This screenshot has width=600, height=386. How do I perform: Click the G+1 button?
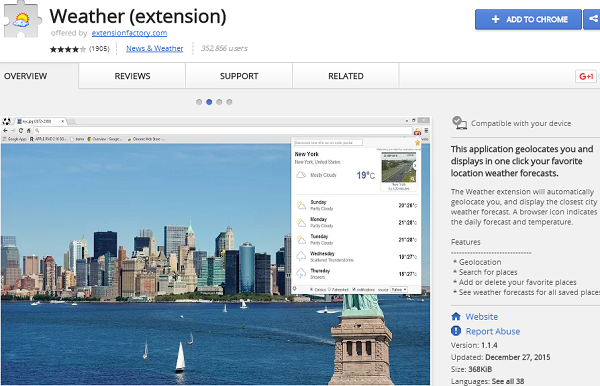click(x=586, y=76)
